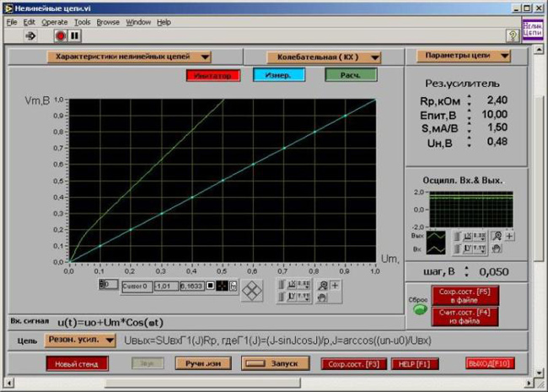Screen dimensions: 548x392
Task: Open the File menu
Action: 12,22
